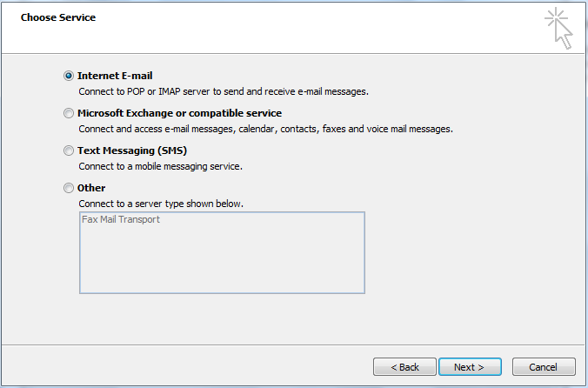Choose the Microsoft Exchange radio button
Image resolution: width=588 pixels, height=388 pixels.
click(x=69, y=113)
